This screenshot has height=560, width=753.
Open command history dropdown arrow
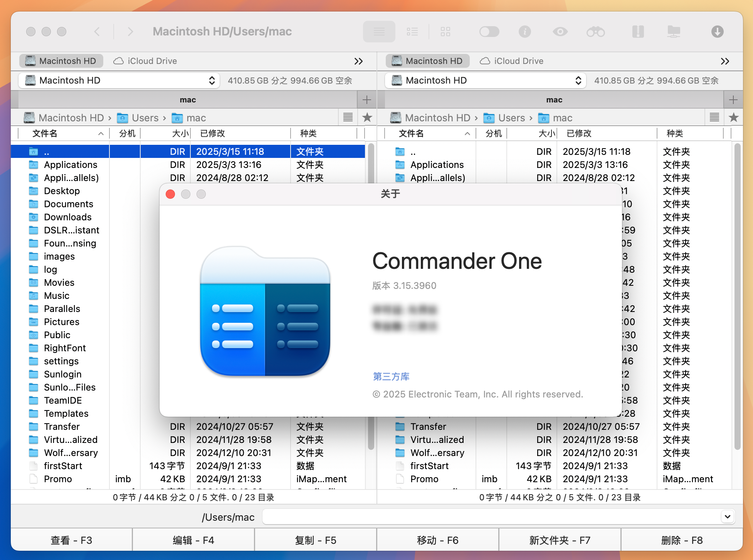(x=728, y=517)
